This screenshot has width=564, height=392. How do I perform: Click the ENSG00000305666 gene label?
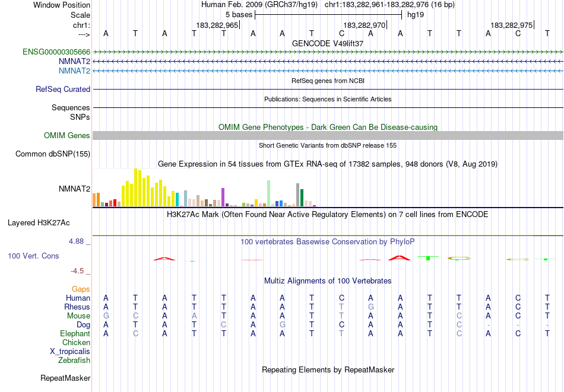pyautogui.click(x=56, y=52)
